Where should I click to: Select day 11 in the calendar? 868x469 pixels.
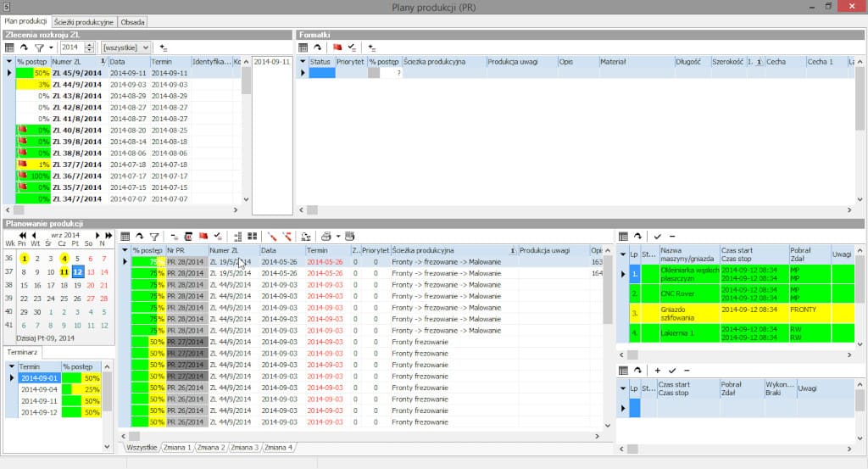click(64, 272)
